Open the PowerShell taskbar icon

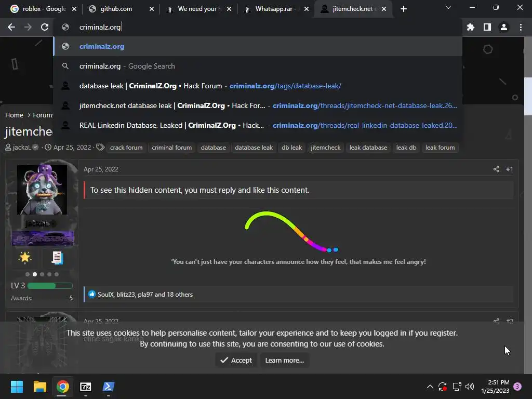tap(109, 387)
